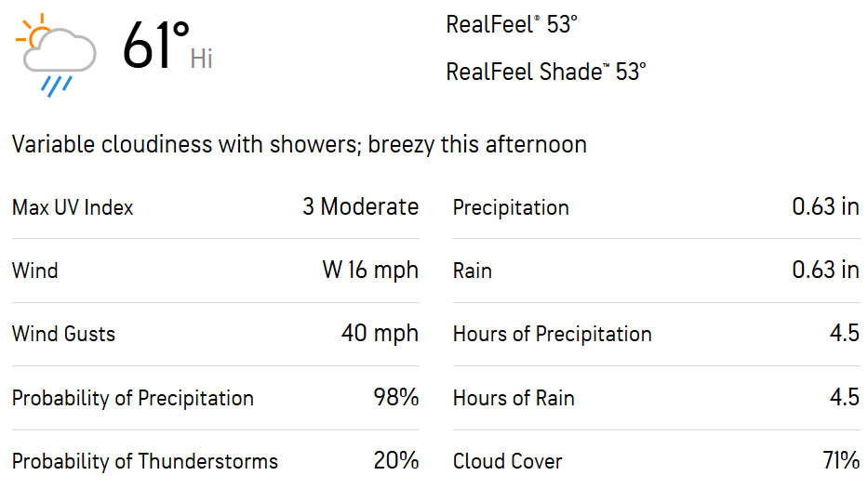This screenshot has height=489, width=868.
Task: Select the 20% thunderstorm probability value
Action: click(x=395, y=460)
